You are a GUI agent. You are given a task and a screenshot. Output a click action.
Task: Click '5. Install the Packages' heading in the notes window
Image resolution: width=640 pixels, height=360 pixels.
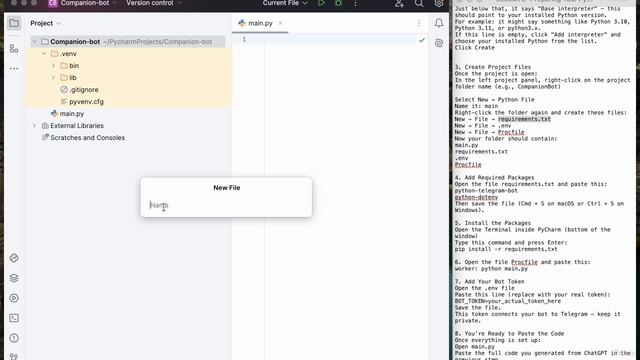(493, 223)
